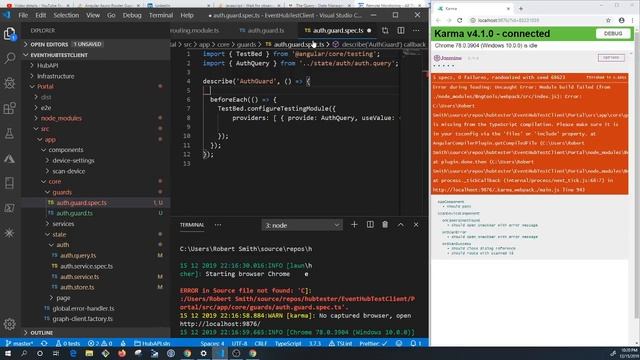Click the Spaces: 4 indentation setting

[212, 343]
